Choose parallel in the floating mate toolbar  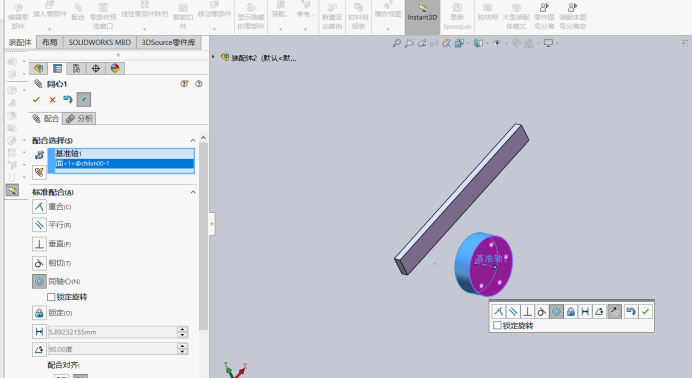(513, 311)
